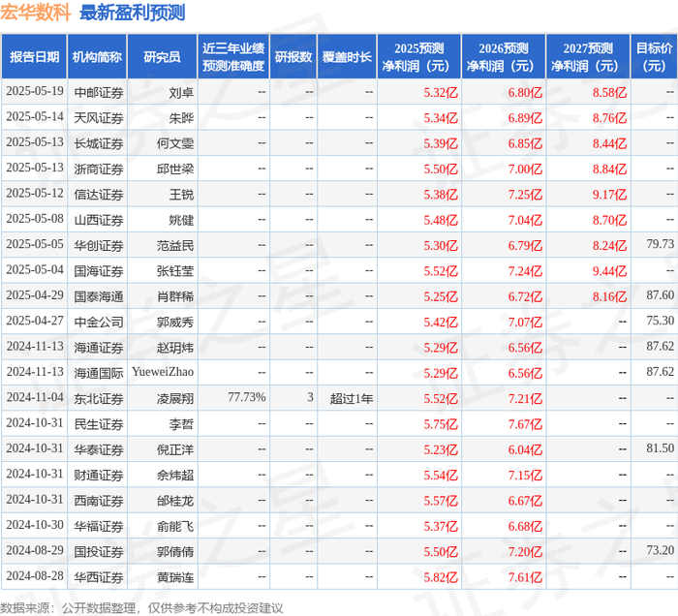Click the 目标价 column header

[654, 56]
